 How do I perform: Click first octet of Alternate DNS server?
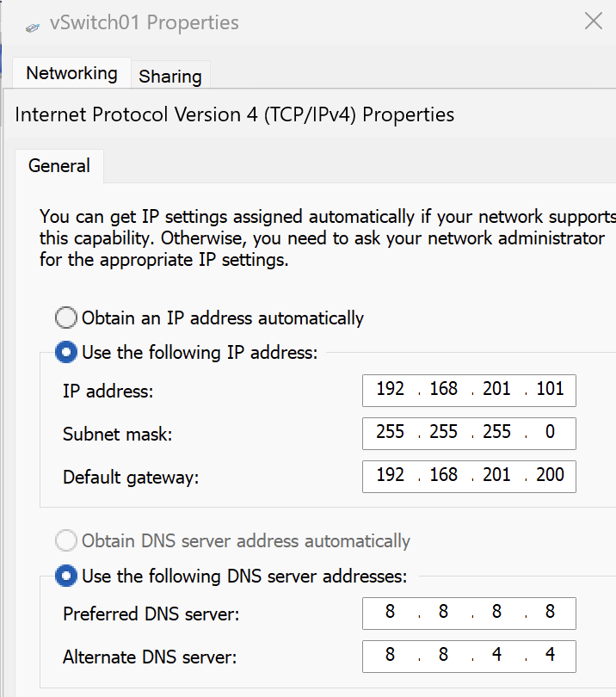pos(391,655)
